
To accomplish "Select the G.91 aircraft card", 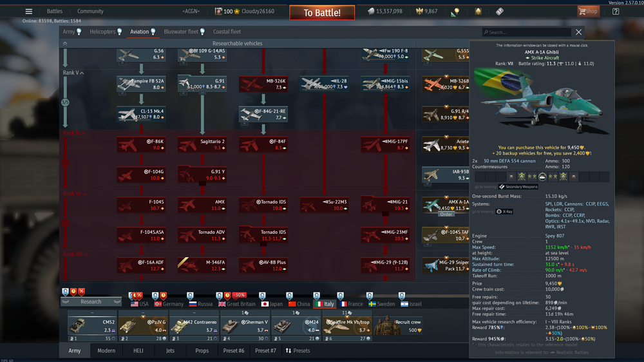I will (x=202, y=84).
